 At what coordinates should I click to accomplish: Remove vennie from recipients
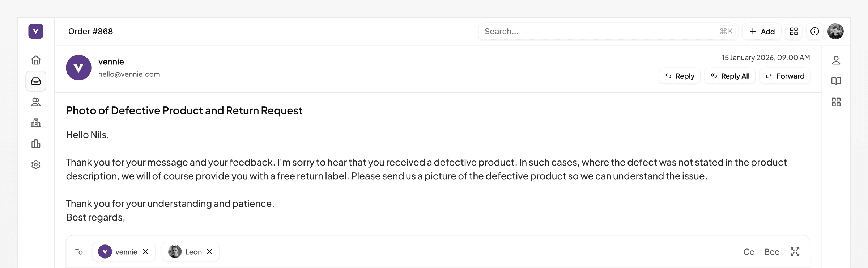(x=145, y=252)
